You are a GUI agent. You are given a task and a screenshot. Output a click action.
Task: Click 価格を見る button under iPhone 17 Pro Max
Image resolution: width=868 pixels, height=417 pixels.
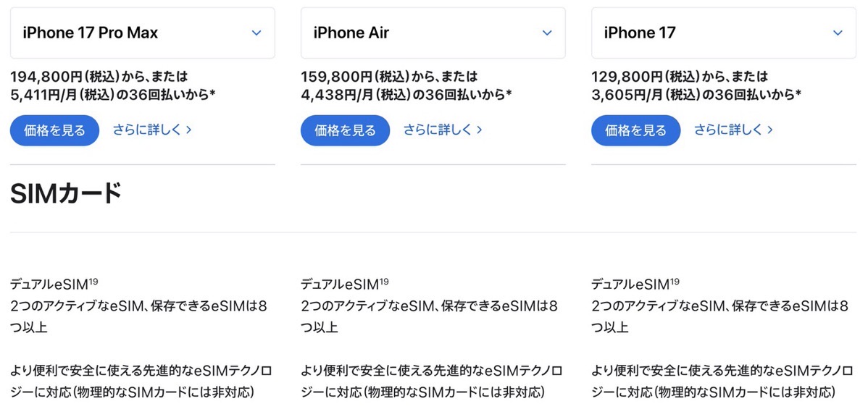(x=54, y=130)
